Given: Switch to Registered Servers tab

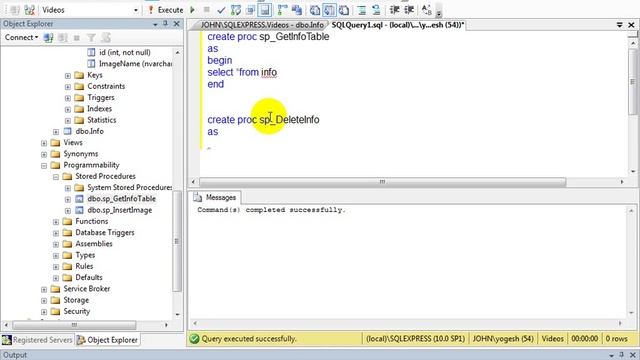Looking at the screenshot, I should tap(37, 340).
